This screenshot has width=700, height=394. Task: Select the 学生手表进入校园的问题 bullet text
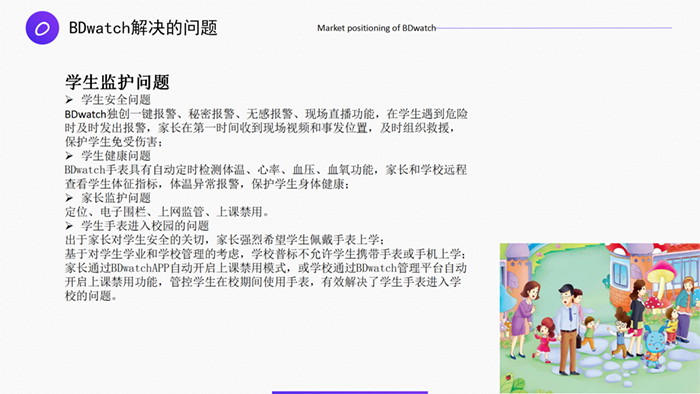pos(145,226)
